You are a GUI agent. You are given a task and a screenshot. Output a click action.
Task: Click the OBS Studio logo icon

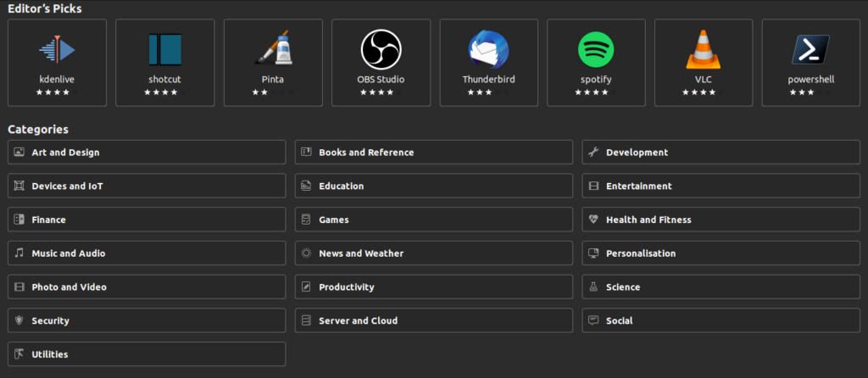[x=381, y=49]
